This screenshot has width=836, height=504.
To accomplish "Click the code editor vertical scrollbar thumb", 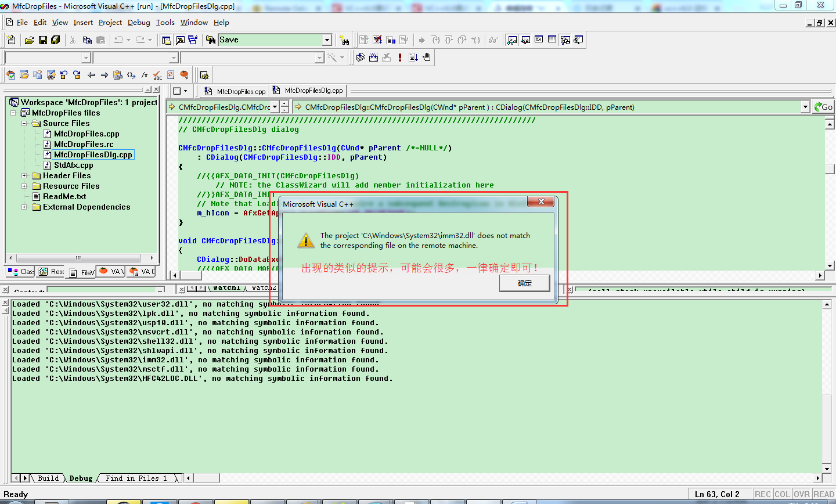I will pyautogui.click(x=830, y=169).
